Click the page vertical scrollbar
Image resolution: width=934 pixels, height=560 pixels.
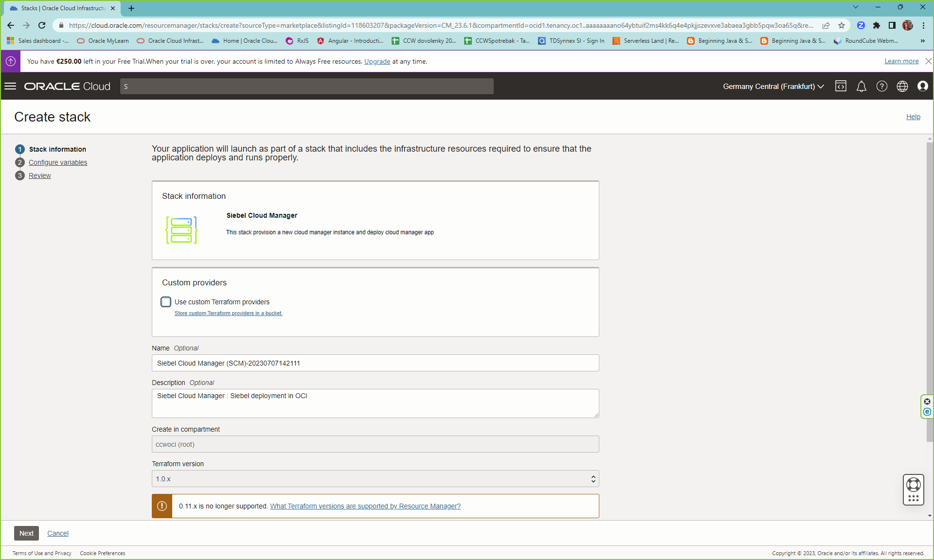pos(930,292)
